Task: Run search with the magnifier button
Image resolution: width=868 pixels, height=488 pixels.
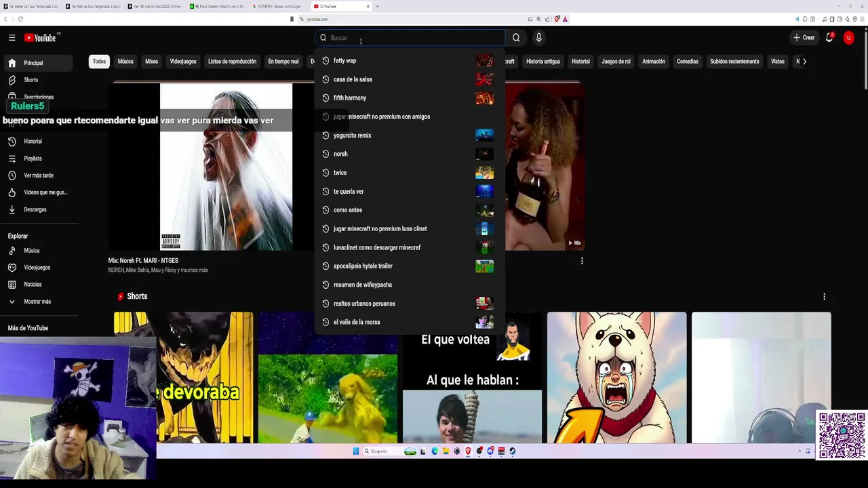Action: 516,38
